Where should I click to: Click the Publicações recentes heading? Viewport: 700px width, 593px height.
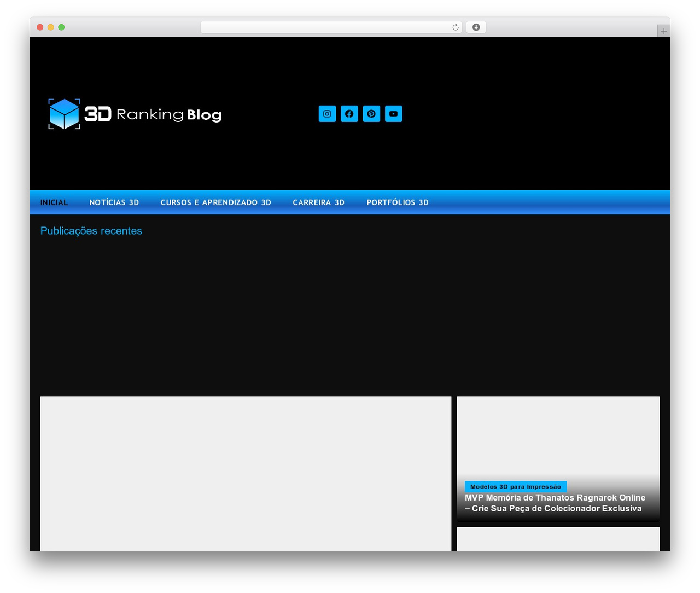coord(91,231)
